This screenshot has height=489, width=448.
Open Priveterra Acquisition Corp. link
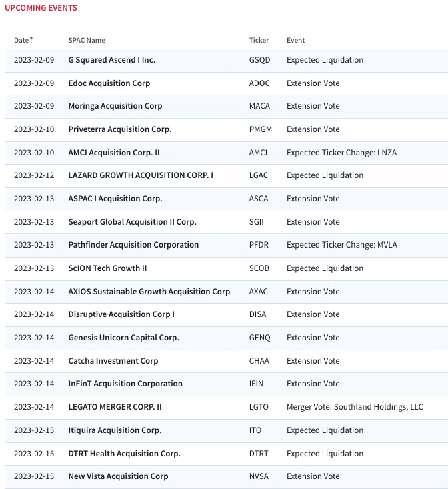120,129
